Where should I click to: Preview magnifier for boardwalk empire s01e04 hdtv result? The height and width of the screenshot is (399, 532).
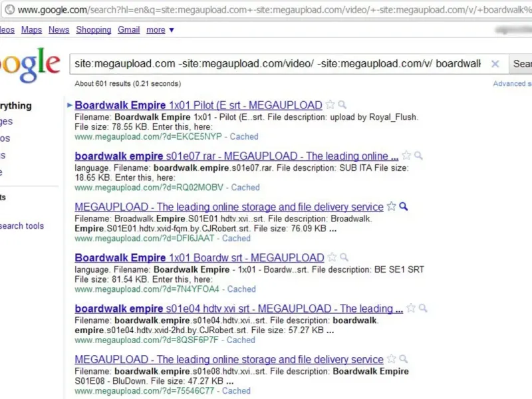pos(423,308)
